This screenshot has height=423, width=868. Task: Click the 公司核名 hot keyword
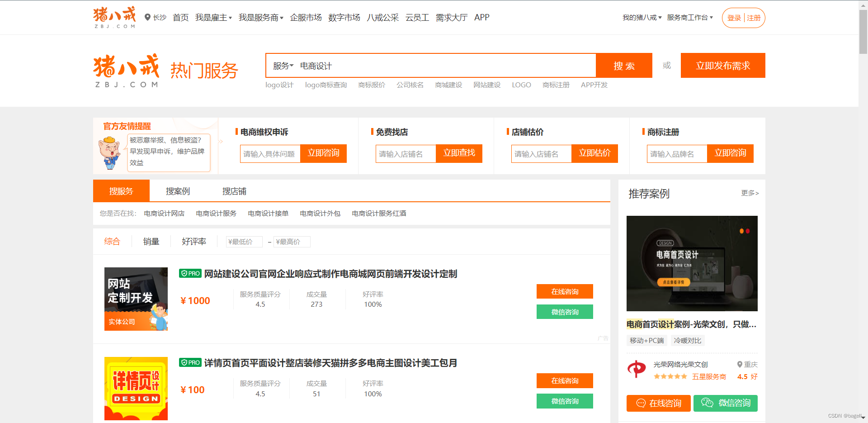click(x=410, y=85)
